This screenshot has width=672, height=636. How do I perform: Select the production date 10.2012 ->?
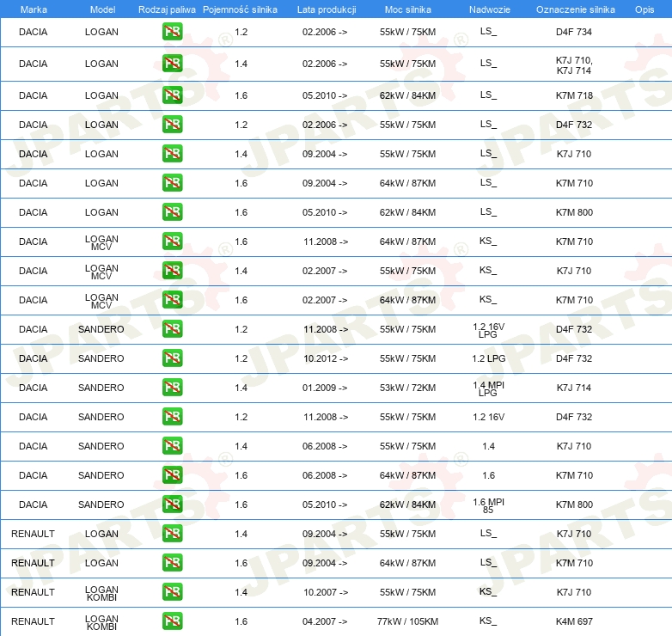(x=326, y=358)
